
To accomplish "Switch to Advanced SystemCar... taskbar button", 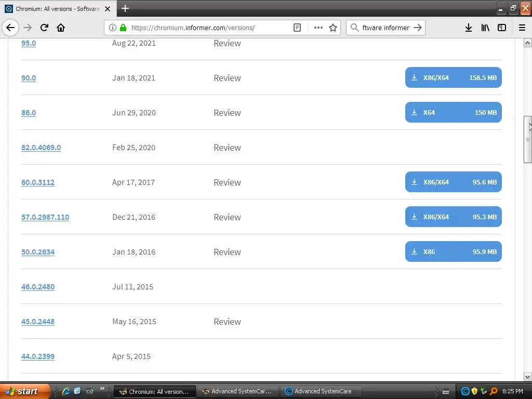I will tap(237, 392).
